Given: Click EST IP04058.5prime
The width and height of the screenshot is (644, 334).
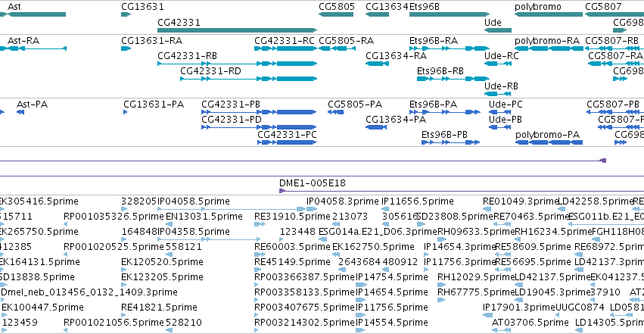Looking at the screenshot, I should point(232,209).
